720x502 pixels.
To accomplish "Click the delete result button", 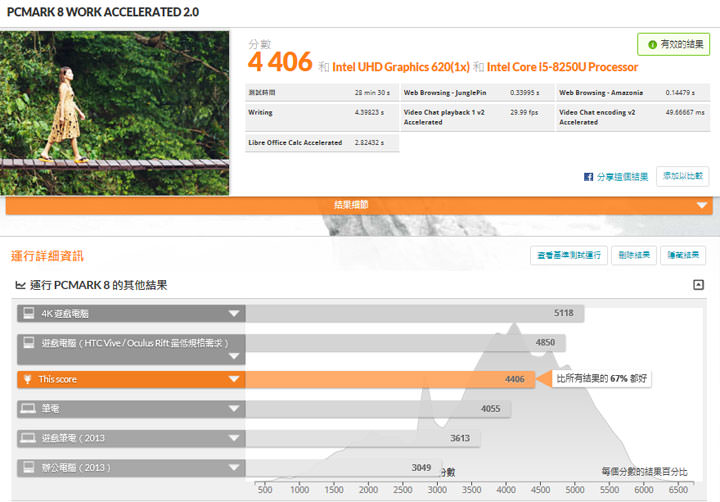I will pyautogui.click(x=633, y=255).
